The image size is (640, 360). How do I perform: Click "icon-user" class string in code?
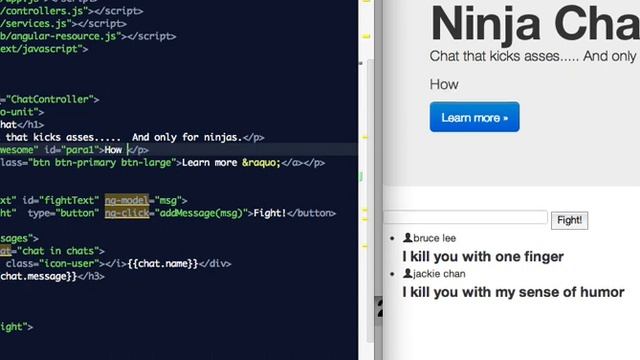click(69, 264)
